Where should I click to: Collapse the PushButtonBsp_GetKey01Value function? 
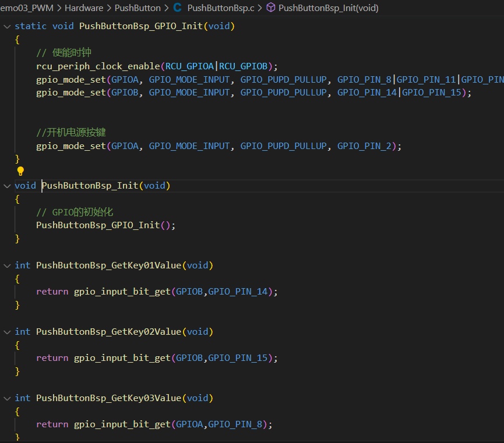coord(7,265)
